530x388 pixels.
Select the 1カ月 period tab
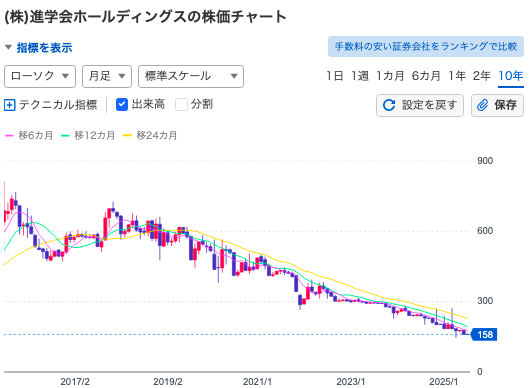390,76
